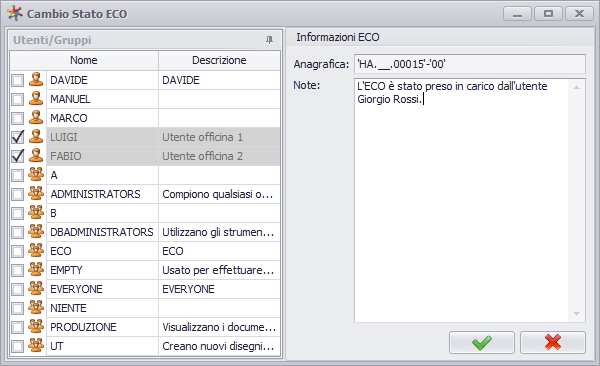The image size is (600, 366).
Task: Cancel with the red X button
Action: coord(553,342)
